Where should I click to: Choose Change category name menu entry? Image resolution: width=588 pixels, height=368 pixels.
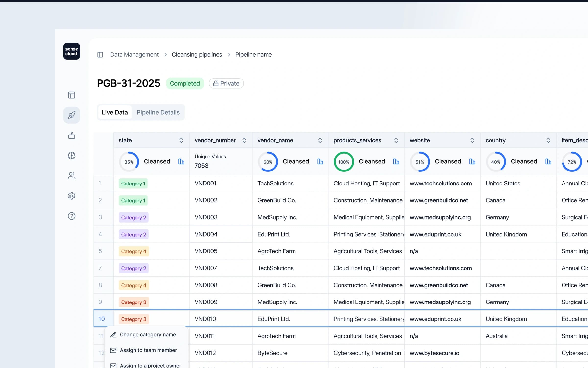[x=146, y=335]
